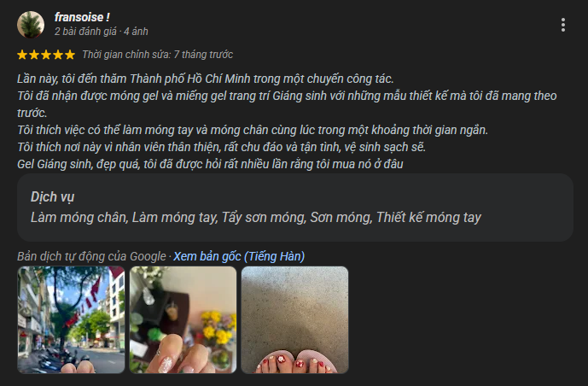The width and height of the screenshot is (588, 386).
Task: Open reviewer name fransoise !
Action: pos(82,17)
